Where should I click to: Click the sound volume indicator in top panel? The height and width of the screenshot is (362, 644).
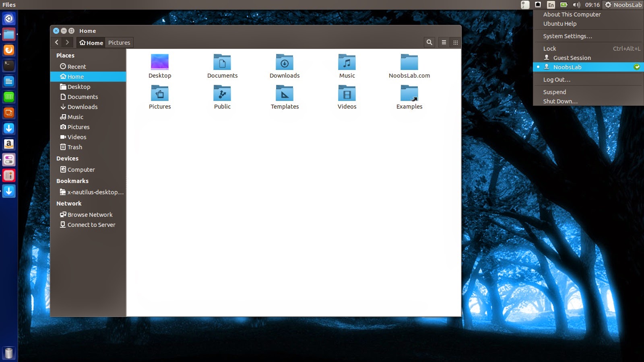pos(576,5)
